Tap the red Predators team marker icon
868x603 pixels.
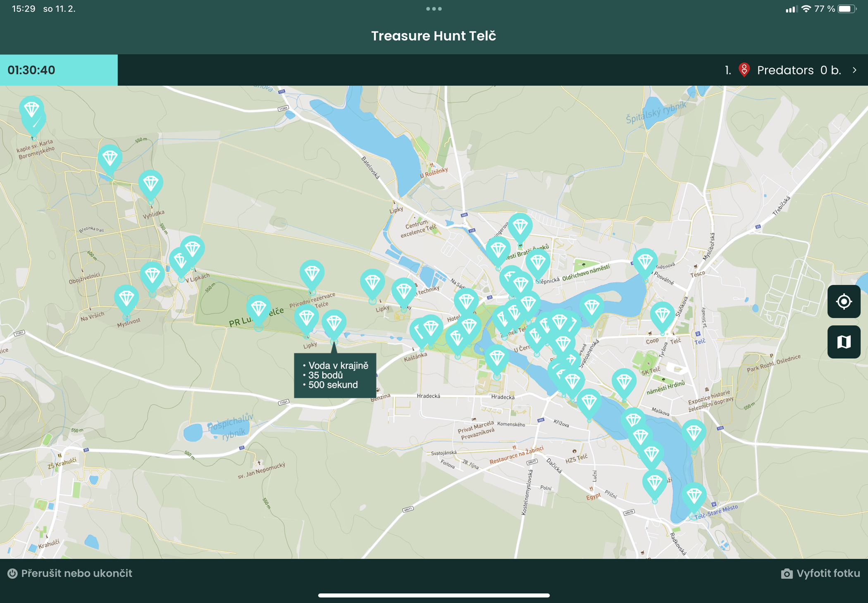click(x=744, y=70)
